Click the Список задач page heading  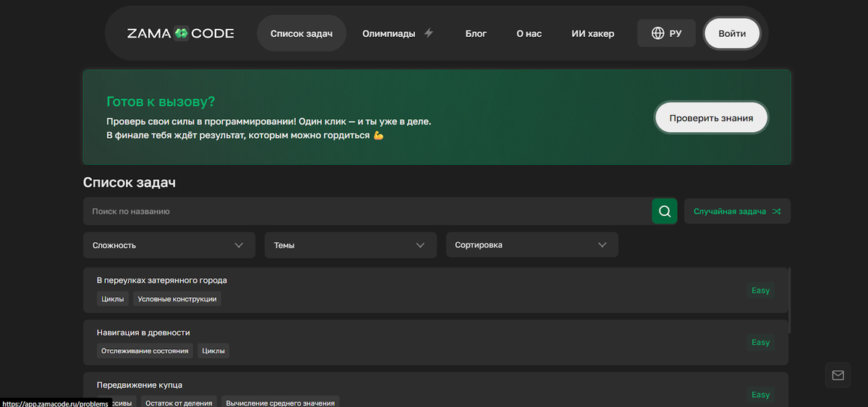[129, 182]
